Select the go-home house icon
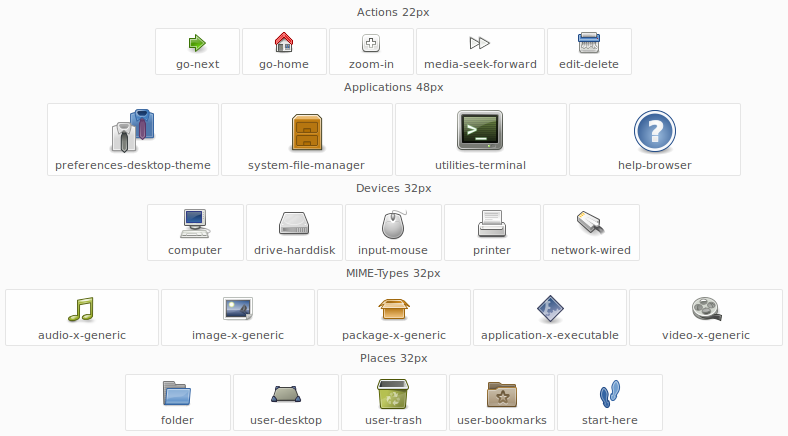788x436 pixels. (284, 43)
